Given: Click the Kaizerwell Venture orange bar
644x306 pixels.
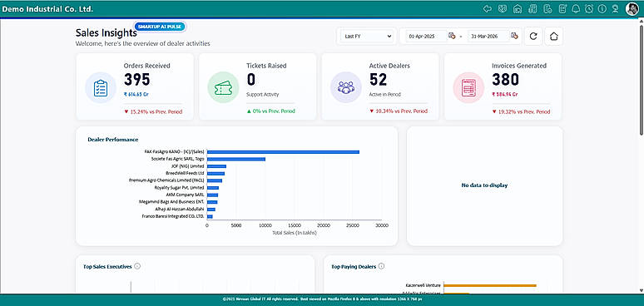Looking at the screenshot, I should 490,285.
